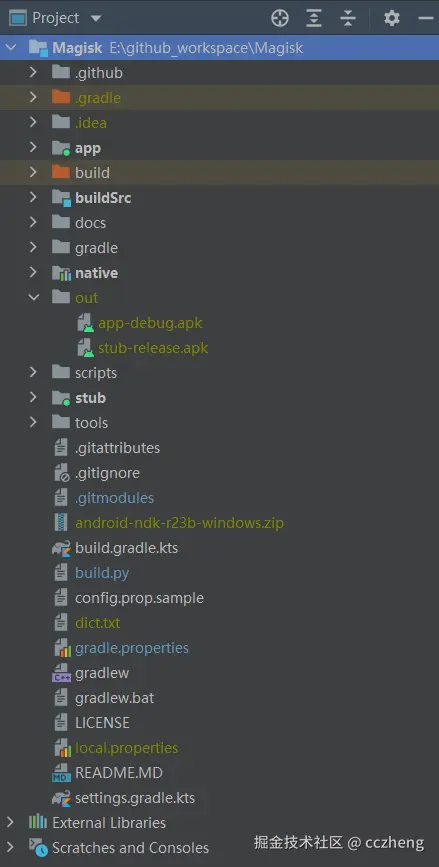439x867 pixels.
Task: Click the External Libraries icon
Action: (x=38, y=822)
